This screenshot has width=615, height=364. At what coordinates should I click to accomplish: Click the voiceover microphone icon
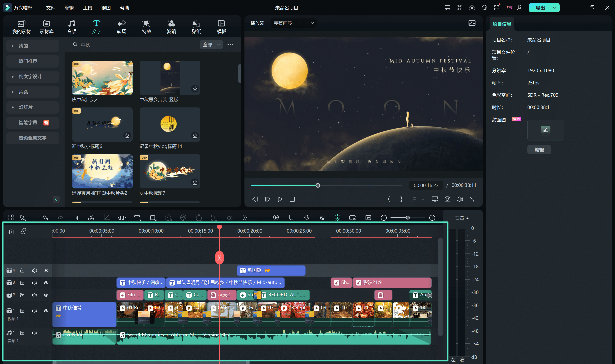tap(307, 218)
